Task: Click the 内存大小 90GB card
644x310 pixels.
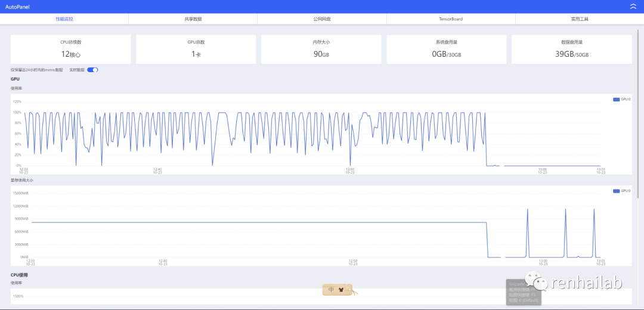Action: tap(321, 49)
